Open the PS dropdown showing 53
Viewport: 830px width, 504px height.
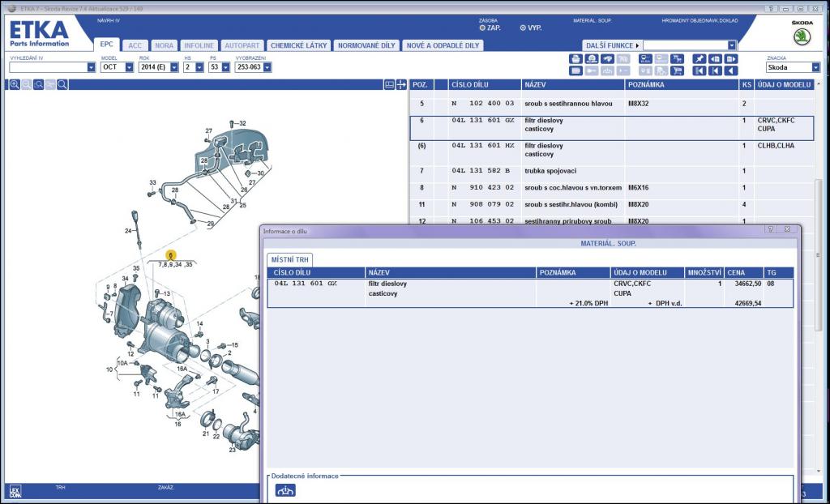tap(226, 67)
